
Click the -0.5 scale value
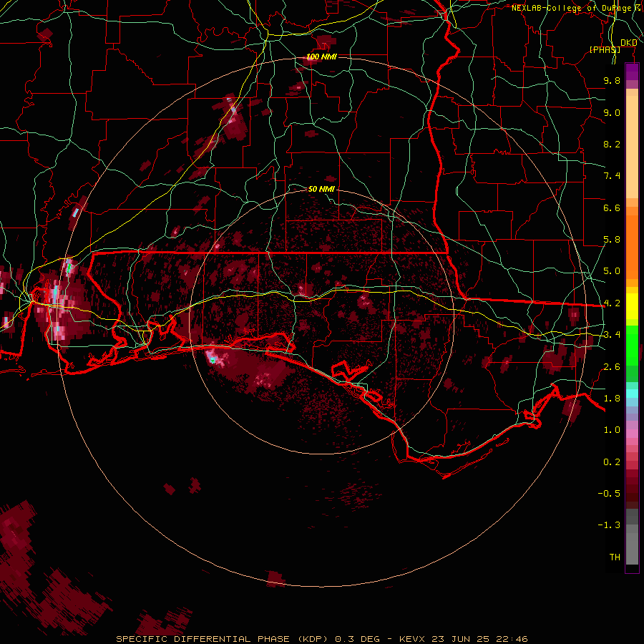point(609,494)
